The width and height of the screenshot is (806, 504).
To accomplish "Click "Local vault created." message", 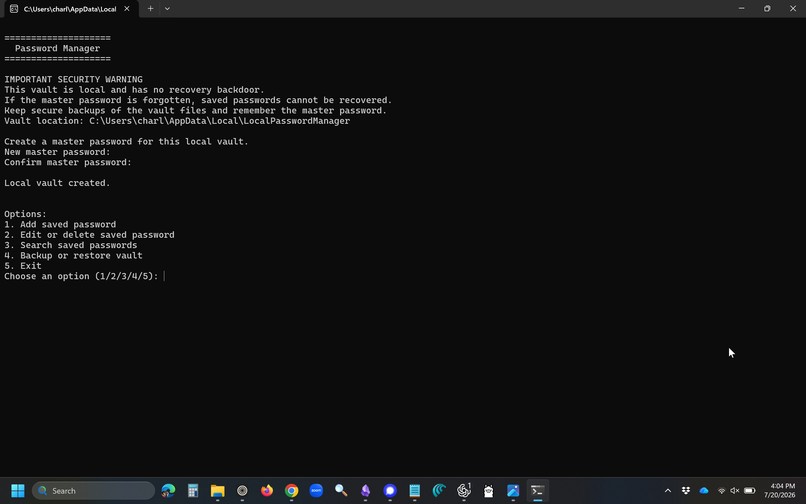I will (x=57, y=183).
